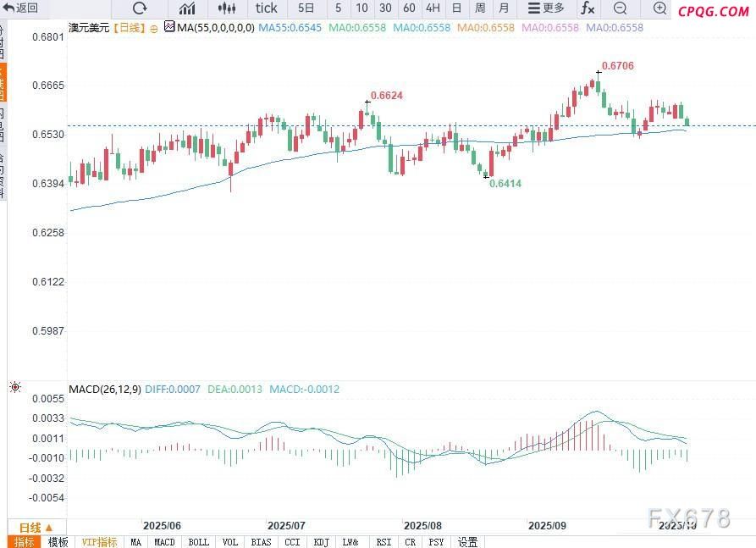This screenshot has height=548, width=756.
Task: Open the 设置 settings button
Action: pos(467,542)
